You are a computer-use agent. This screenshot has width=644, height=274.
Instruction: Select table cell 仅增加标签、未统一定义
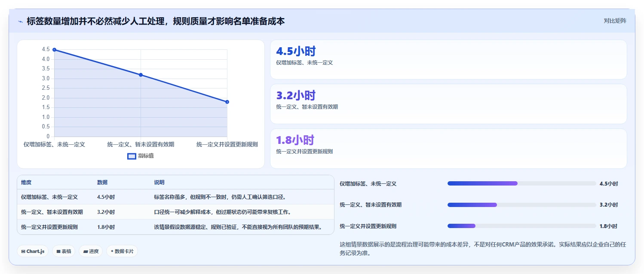click(x=49, y=197)
